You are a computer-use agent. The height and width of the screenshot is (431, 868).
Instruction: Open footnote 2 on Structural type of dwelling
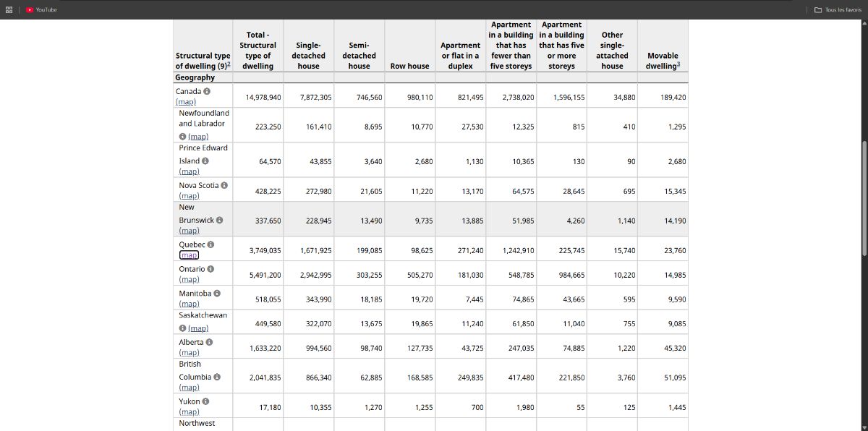pos(229,64)
